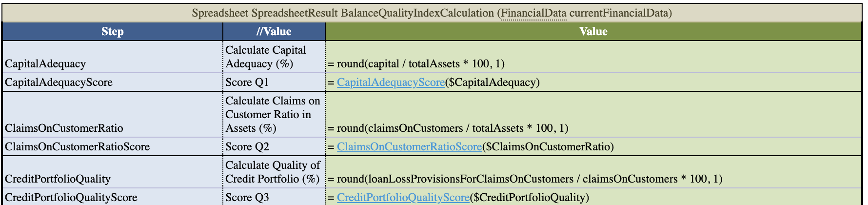Screen dimensions: 868x205
Task: Click the CapitalAdequacyScore step name cell
Action: pos(59,82)
